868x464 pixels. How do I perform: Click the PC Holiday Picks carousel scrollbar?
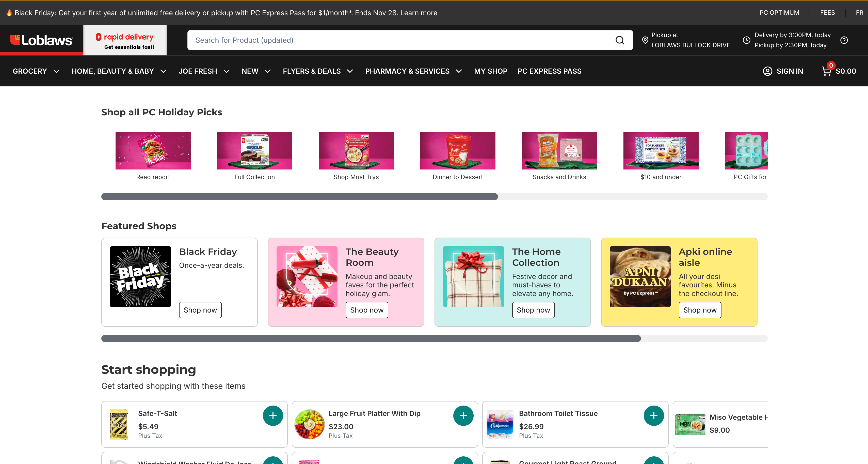pos(434,197)
